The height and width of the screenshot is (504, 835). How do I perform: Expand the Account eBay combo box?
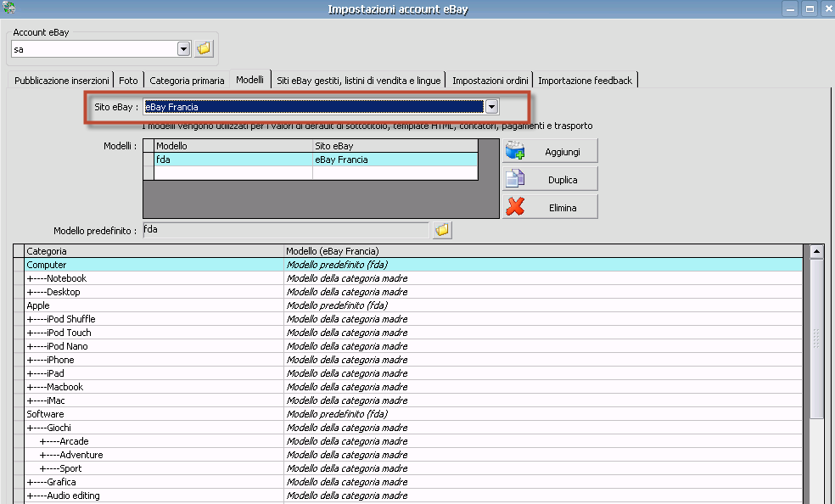click(x=183, y=49)
